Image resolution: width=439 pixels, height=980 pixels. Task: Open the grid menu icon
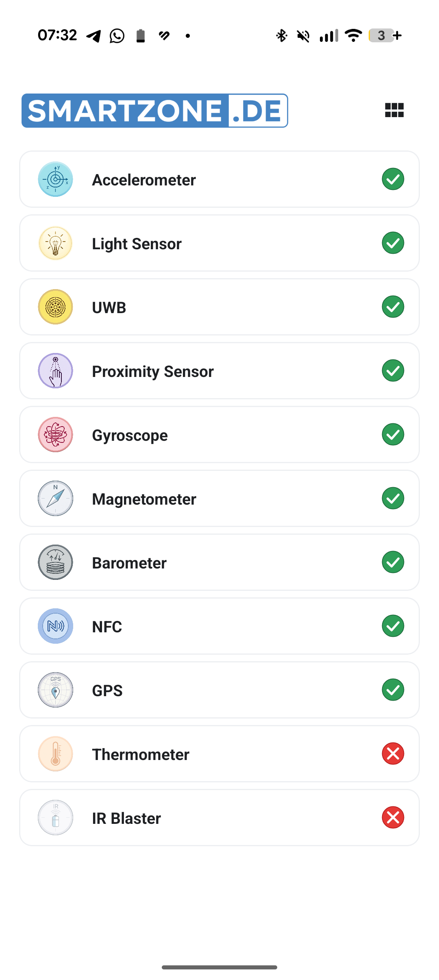(394, 110)
